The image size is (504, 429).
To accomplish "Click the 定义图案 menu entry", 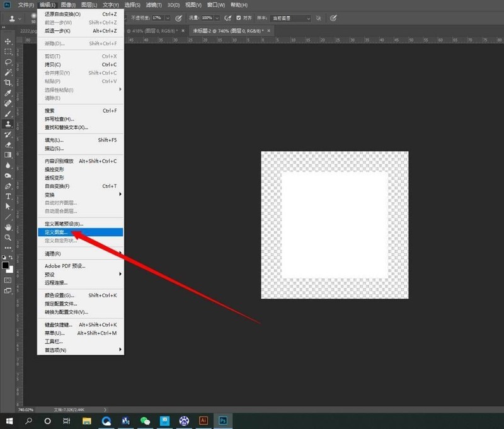I will [x=63, y=232].
